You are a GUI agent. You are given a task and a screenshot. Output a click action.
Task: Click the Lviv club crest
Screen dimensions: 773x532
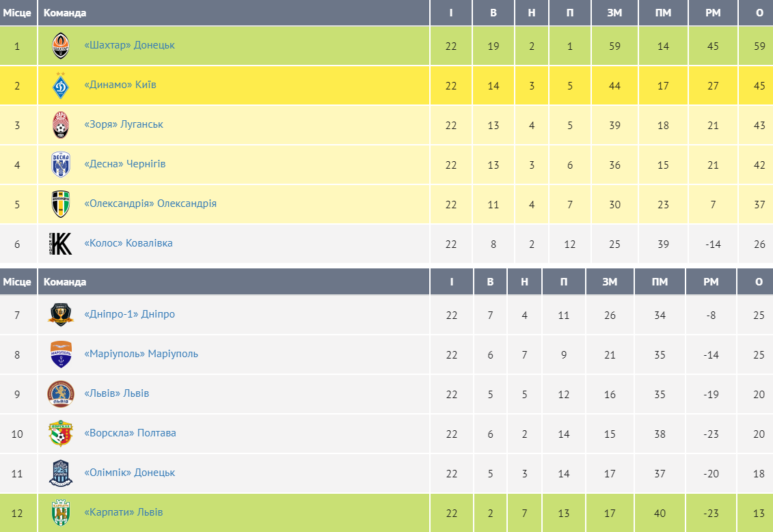pyautogui.click(x=61, y=394)
